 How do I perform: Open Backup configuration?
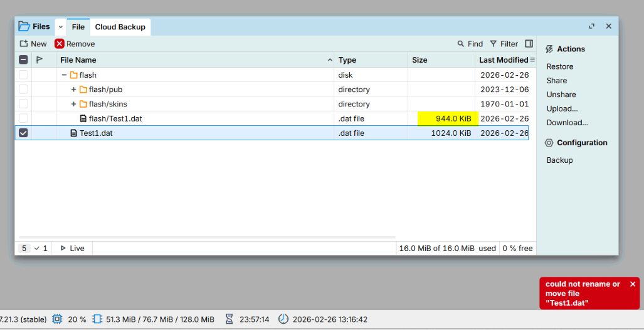559,160
